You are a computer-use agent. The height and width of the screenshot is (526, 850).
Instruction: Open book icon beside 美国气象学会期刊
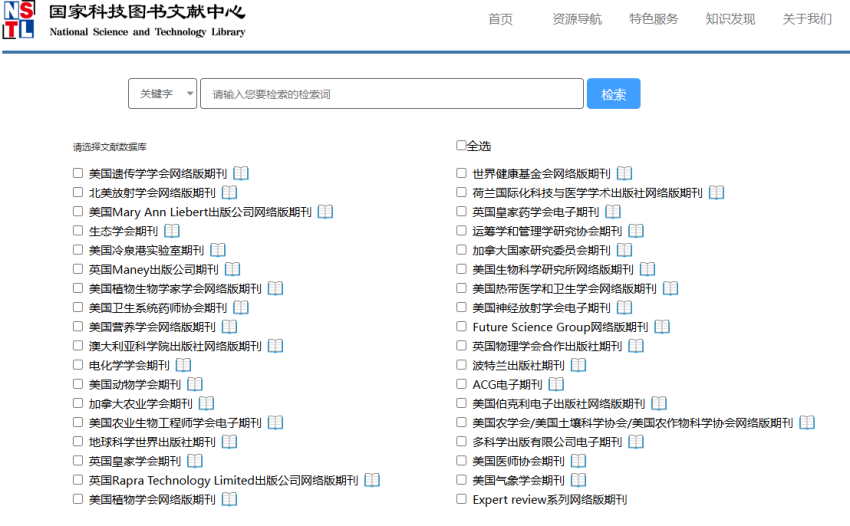click(x=578, y=480)
